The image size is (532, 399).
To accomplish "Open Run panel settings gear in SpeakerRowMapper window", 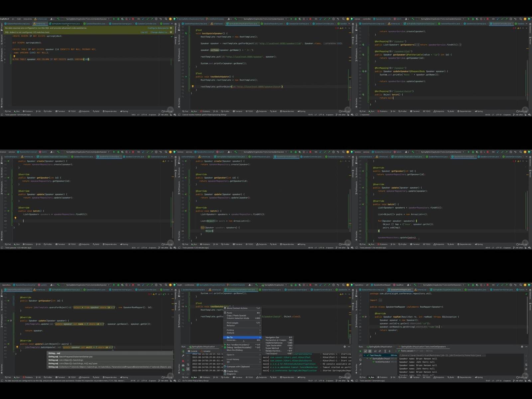I will pos(522,346).
